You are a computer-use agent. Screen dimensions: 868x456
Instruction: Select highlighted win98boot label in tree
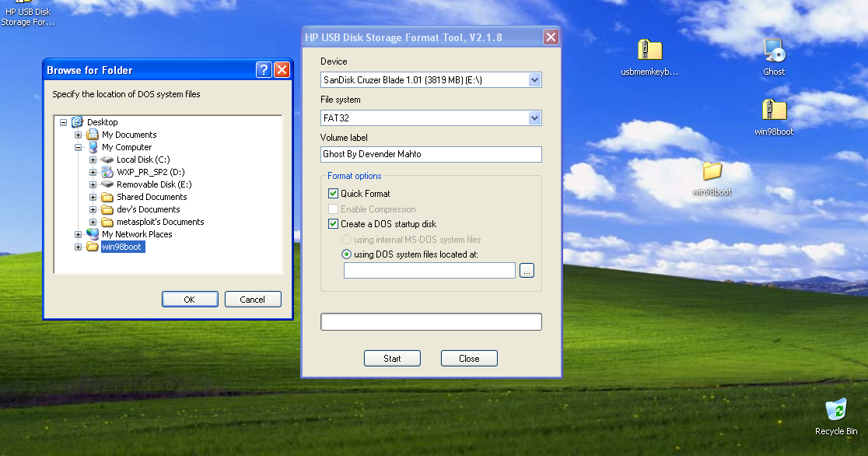pyautogui.click(x=122, y=247)
